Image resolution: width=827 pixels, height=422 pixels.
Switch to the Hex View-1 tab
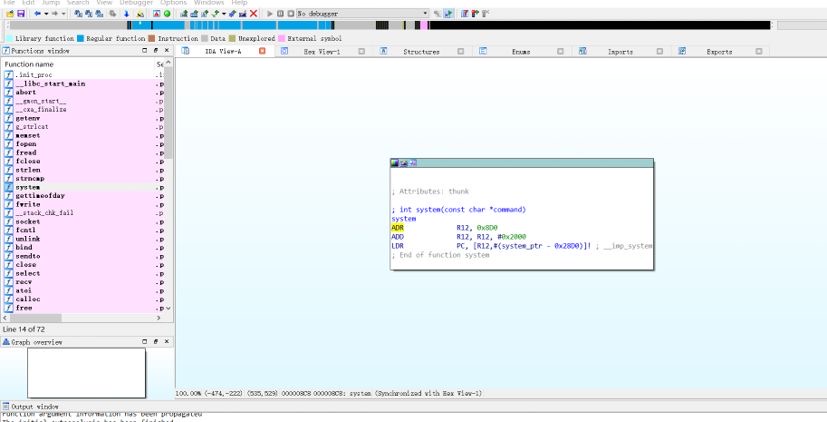coord(322,52)
